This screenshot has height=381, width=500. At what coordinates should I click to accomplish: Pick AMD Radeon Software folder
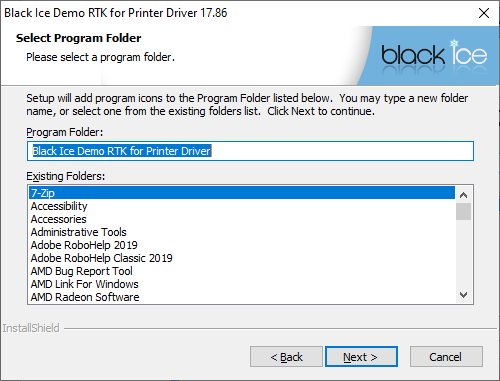[242, 297]
